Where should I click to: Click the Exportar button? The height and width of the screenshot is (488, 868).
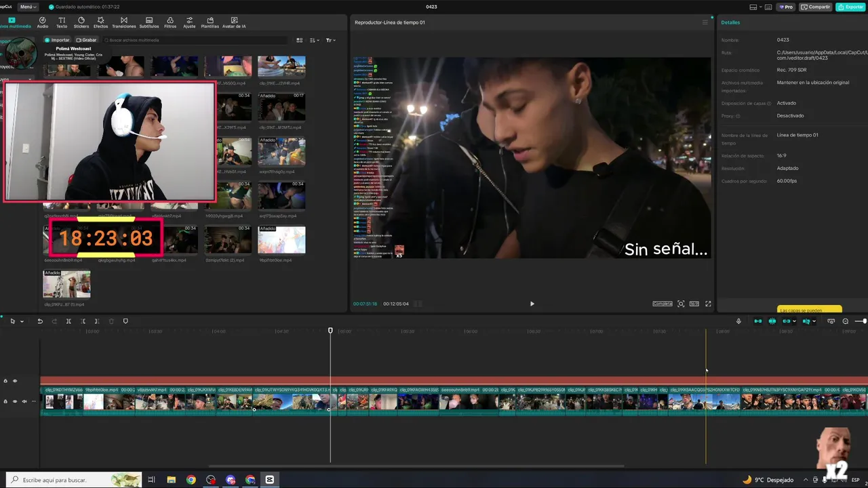(850, 7)
